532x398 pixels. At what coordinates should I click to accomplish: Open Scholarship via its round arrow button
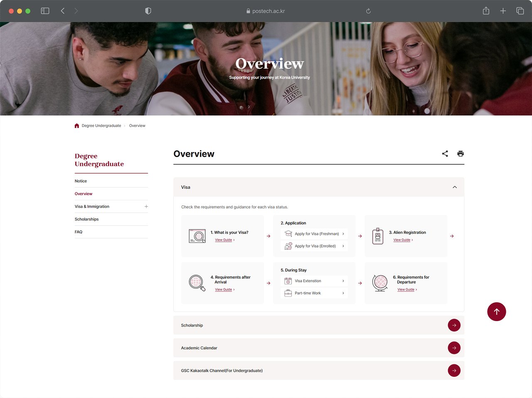click(x=454, y=325)
